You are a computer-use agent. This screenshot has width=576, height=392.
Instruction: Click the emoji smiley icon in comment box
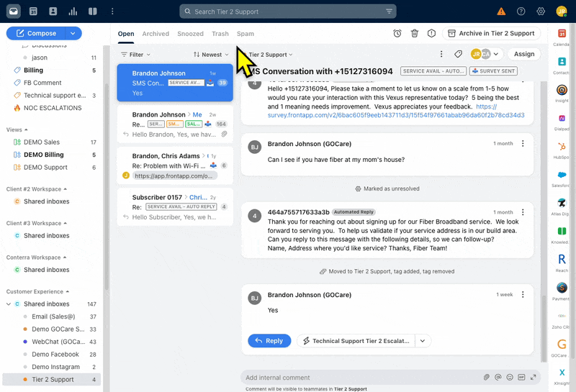510,378
